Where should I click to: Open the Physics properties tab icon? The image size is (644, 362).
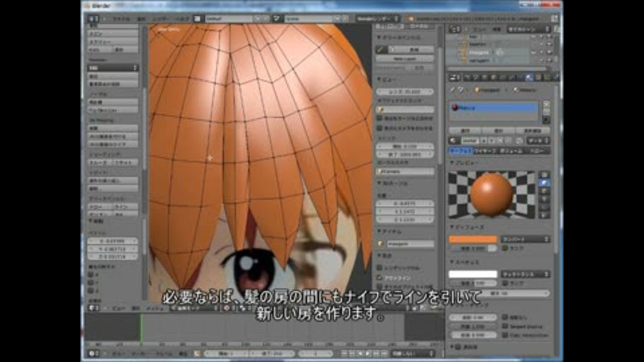(x=556, y=77)
